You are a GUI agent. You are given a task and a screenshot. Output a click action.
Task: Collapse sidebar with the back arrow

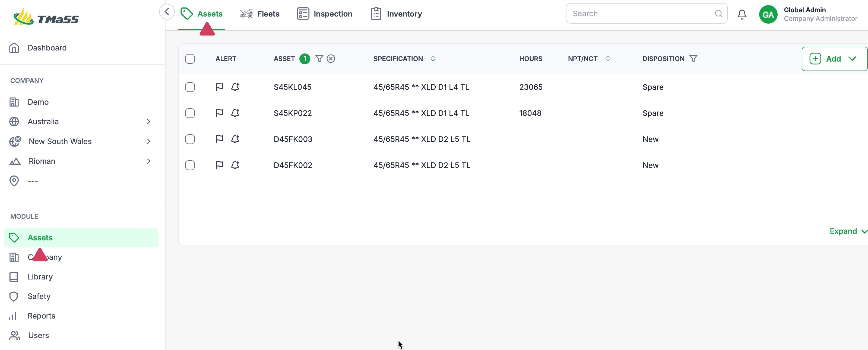[167, 12]
